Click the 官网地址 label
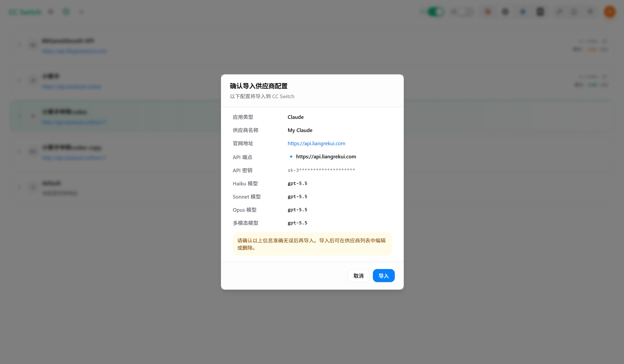The image size is (624, 364). [243, 143]
